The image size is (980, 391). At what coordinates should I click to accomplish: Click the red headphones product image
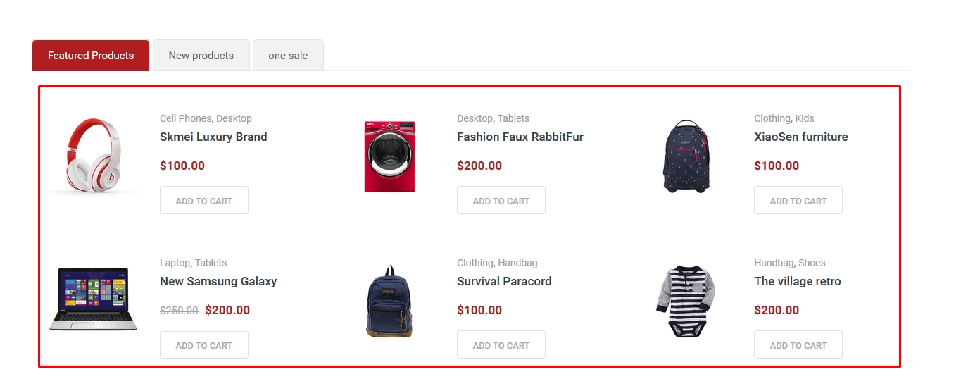tap(92, 156)
